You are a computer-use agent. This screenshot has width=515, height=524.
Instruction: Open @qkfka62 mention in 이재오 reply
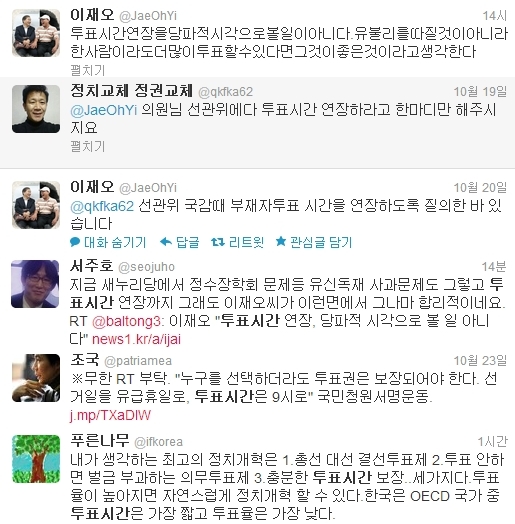[x=102, y=206]
